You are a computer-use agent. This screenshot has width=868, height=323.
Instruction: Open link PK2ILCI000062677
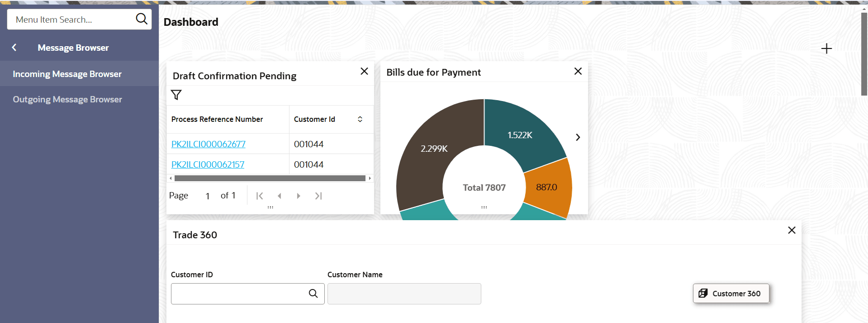tap(209, 144)
